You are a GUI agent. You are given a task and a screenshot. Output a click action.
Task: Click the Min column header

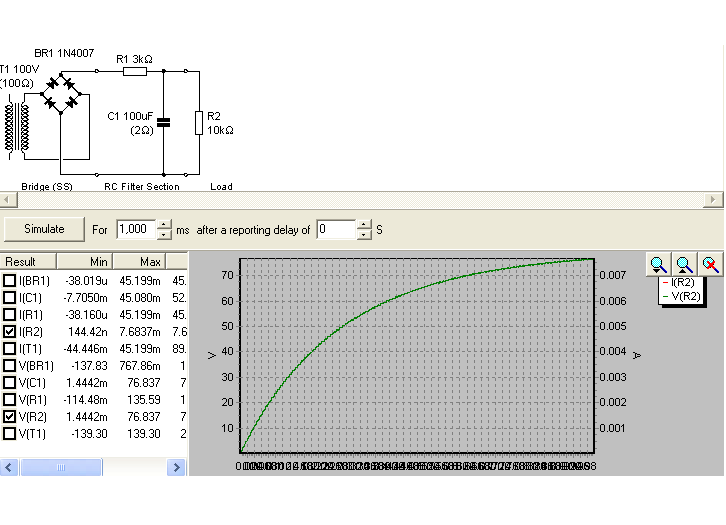pos(85,262)
